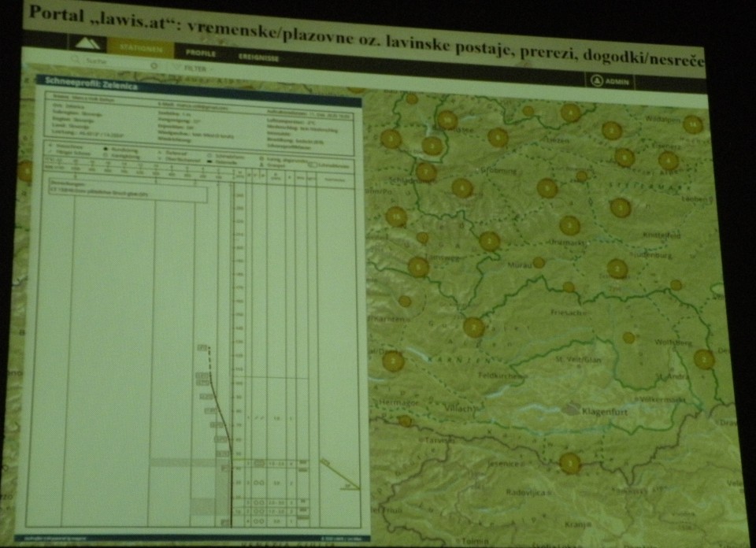
Task: Click the Gröbming map label
Action: tap(498, 171)
